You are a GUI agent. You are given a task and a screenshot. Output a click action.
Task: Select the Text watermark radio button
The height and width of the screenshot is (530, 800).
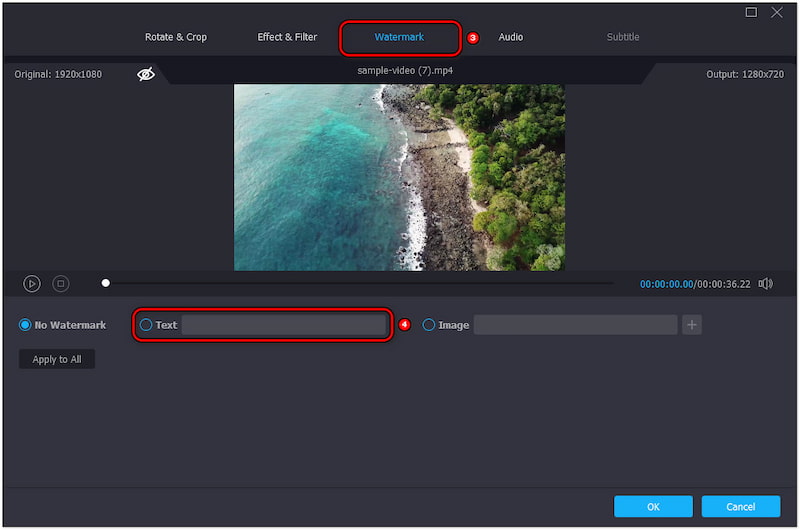(147, 325)
